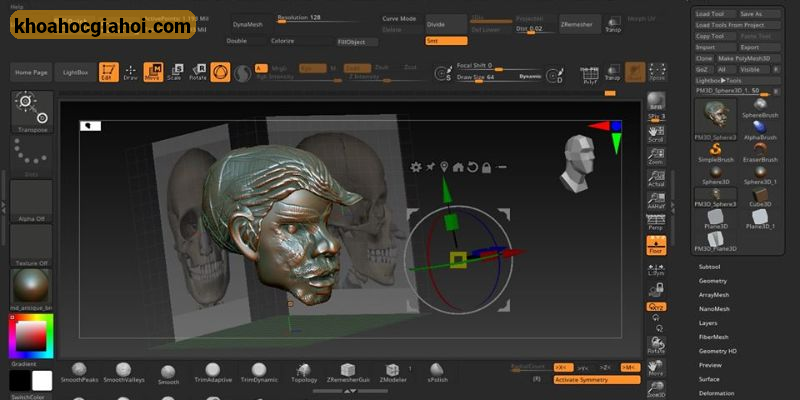This screenshot has height=400, width=800.
Task: Select the Cube3D tool thumbnail
Action: (760, 197)
